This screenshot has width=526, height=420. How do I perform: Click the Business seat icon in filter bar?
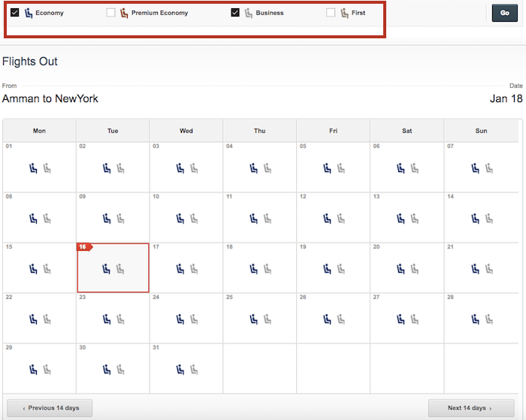click(x=249, y=13)
